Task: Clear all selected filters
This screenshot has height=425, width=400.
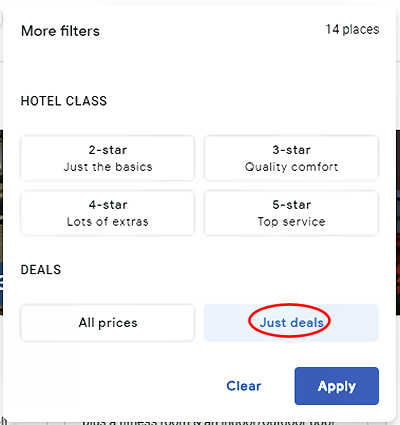Action: coord(244,386)
